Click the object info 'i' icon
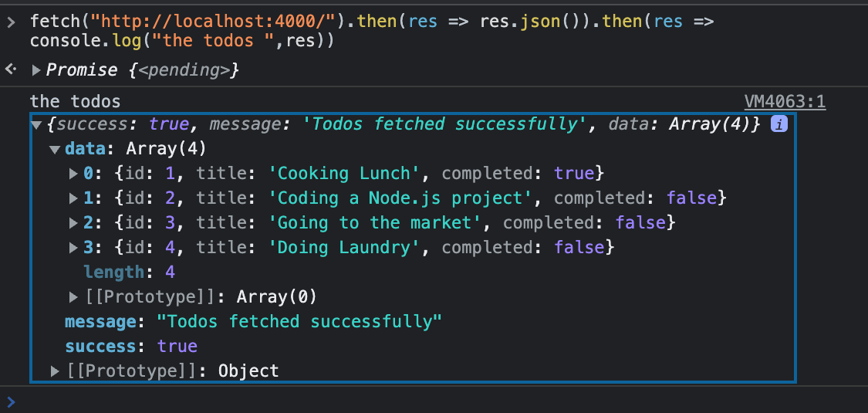 tap(778, 124)
